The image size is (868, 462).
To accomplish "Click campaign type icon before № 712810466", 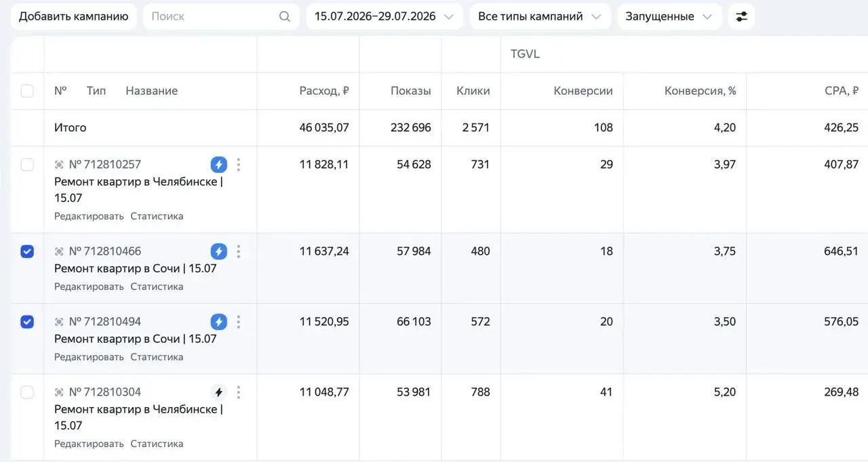I will tap(59, 252).
